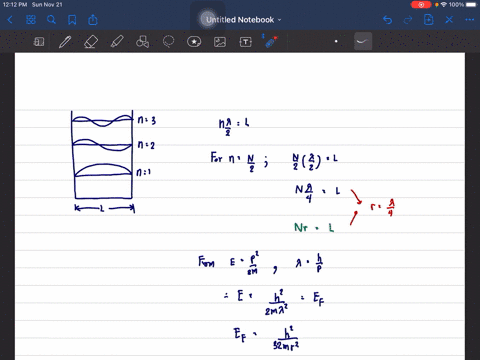480x360 pixels.
Task: Select the Shapes tool
Action: click(142, 42)
